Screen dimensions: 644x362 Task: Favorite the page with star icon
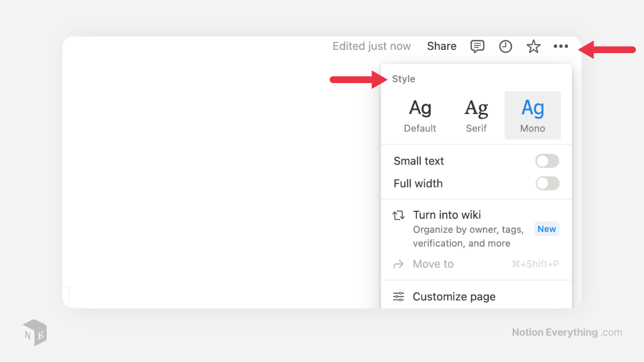pyautogui.click(x=533, y=46)
